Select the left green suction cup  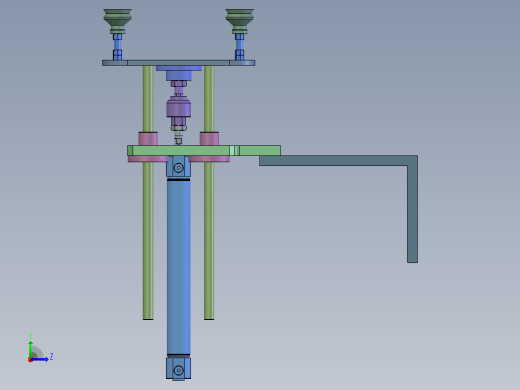[117, 21]
